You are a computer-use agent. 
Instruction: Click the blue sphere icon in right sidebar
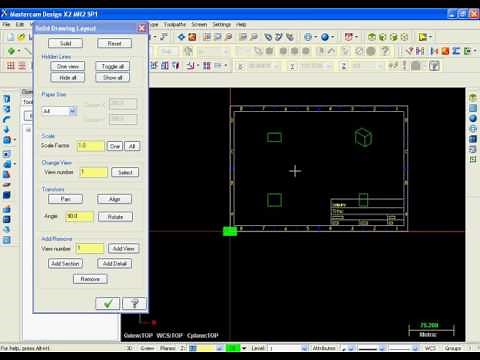(x=473, y=118)
